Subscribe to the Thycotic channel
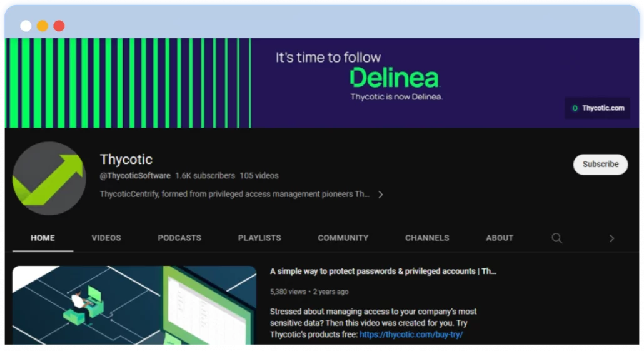This screenshot has height=351, width=644. pos(600,165)
